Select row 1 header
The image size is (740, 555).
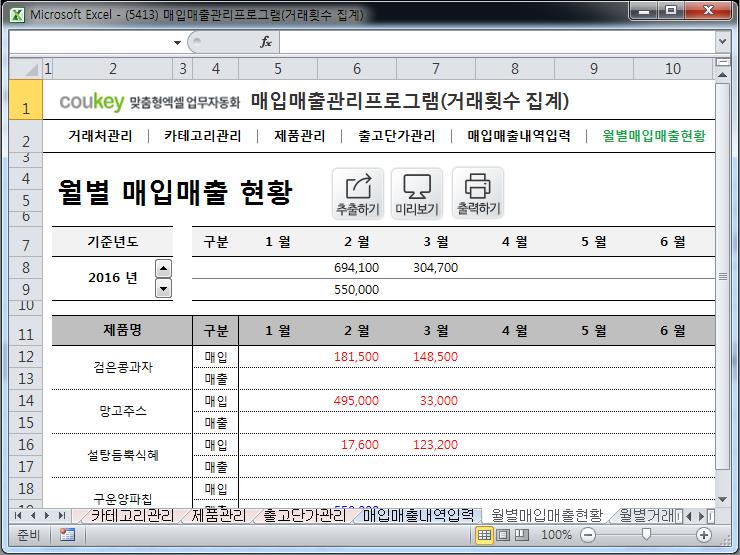[x=26, y=100]
